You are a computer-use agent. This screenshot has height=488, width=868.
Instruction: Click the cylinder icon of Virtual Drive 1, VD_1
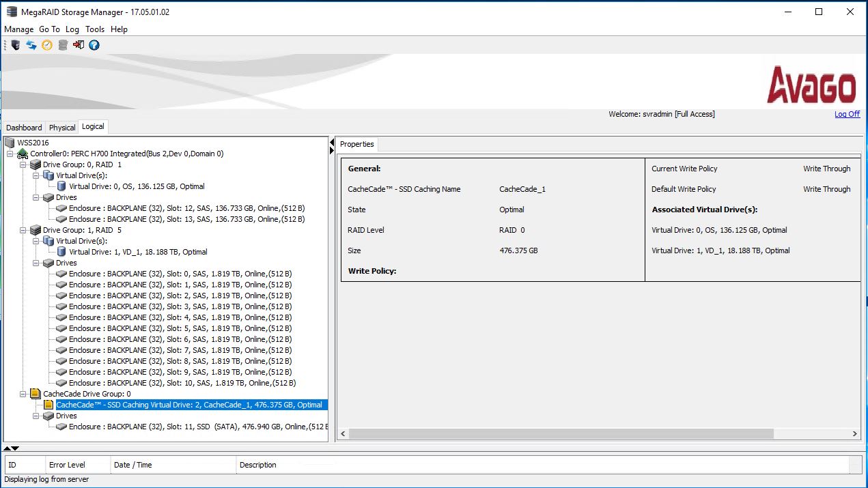61,252
